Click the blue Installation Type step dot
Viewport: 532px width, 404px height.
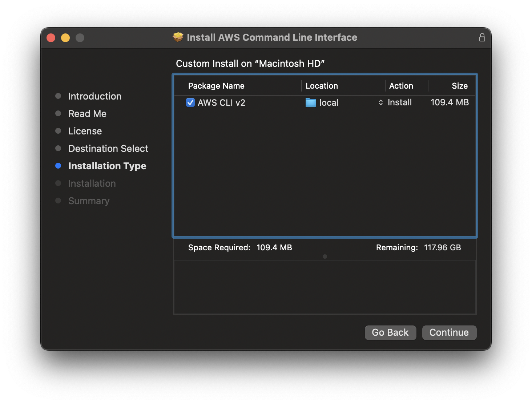click(x=58, y=166)
